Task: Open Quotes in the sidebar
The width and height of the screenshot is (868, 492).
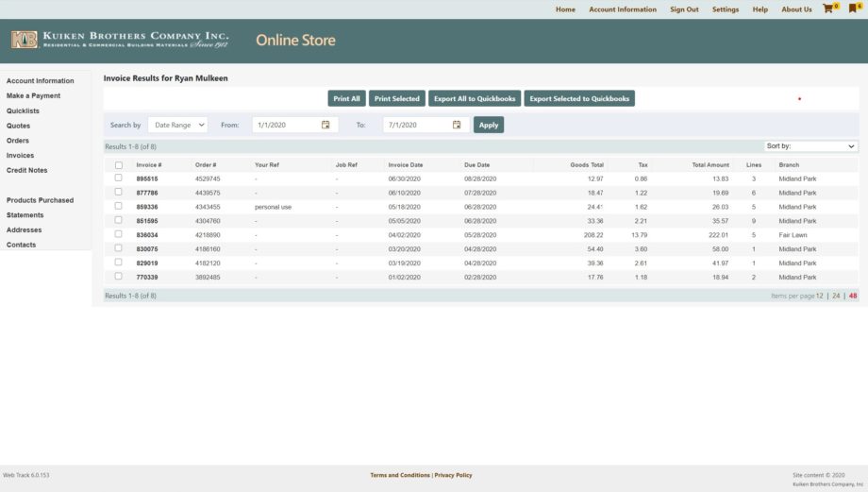Action: click(x=18, y=126)
